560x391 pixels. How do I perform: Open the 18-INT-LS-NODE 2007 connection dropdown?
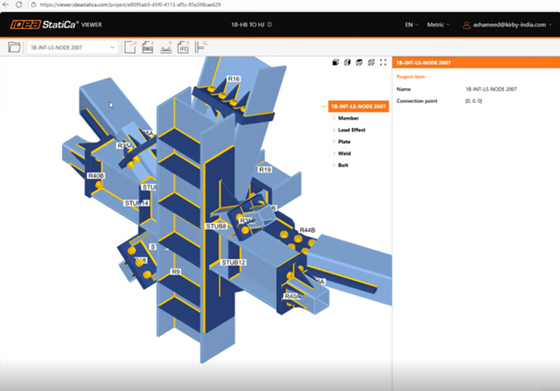72,47
